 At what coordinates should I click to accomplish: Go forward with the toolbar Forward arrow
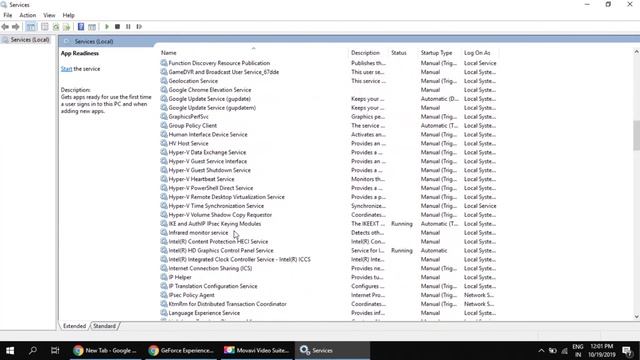point(16,27)
